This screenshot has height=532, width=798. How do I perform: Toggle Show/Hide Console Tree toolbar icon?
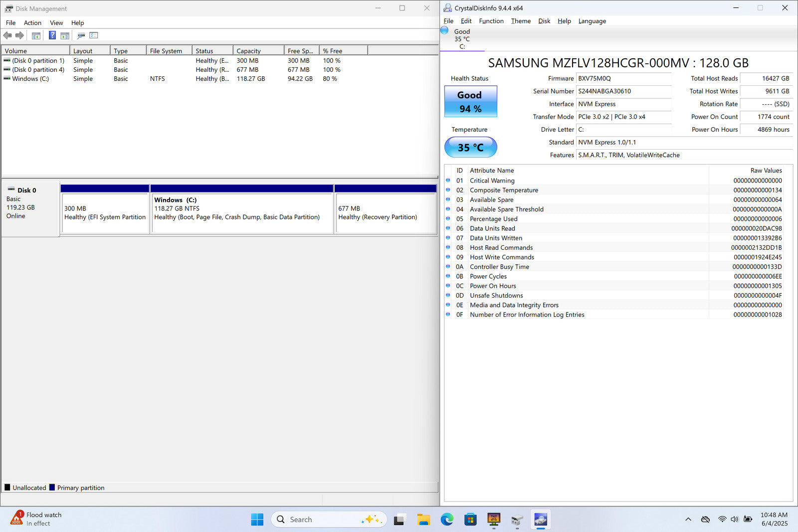pyautogui.click(x=36, y=35)
